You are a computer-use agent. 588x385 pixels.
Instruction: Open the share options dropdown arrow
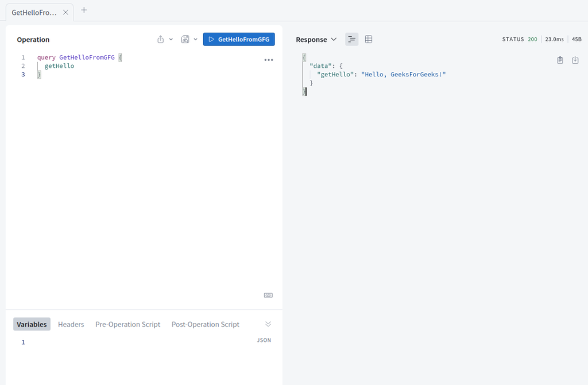tap(171, 39)
